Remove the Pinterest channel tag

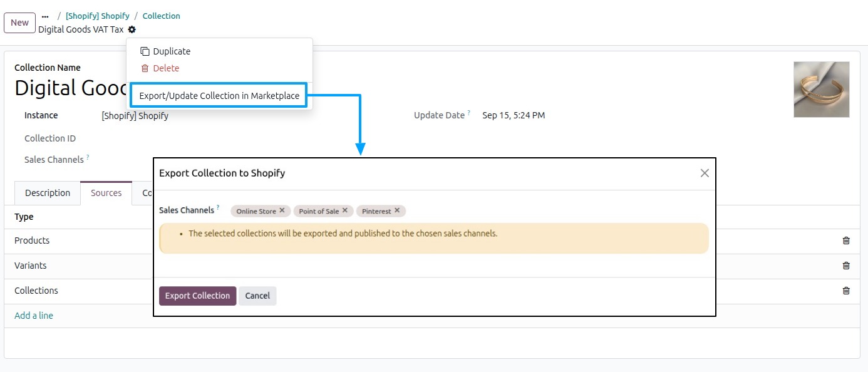point(397,210)
